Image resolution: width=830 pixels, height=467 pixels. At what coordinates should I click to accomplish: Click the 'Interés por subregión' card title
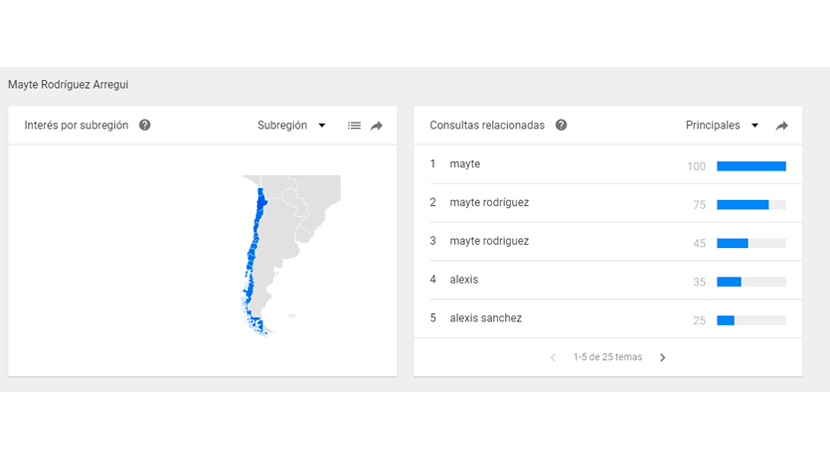click(76, 126)
